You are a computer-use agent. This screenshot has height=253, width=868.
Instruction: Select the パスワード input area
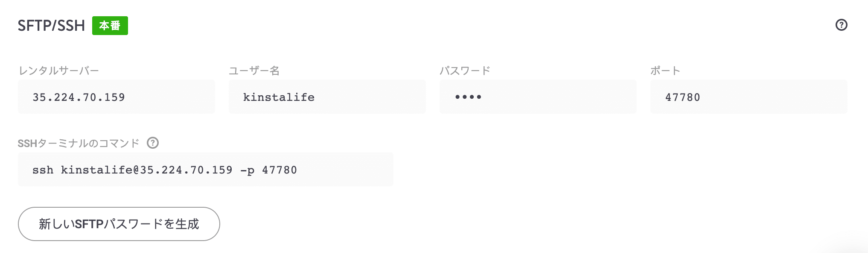click(x=538, y=97)
